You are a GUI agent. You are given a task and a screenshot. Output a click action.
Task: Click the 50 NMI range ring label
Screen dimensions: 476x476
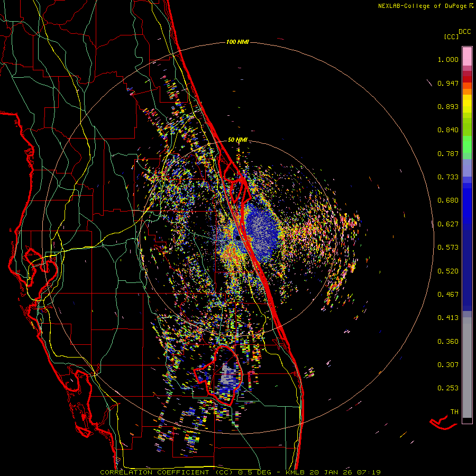point(237,140)
